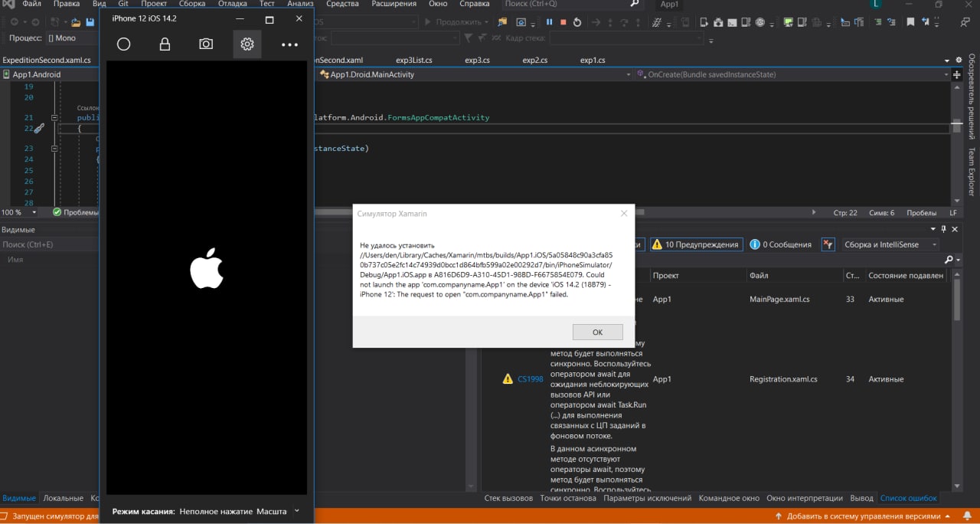The image size is (980, 524).
Task: Open the App1.Android project dropdown
Action: (x=50, y=74)
